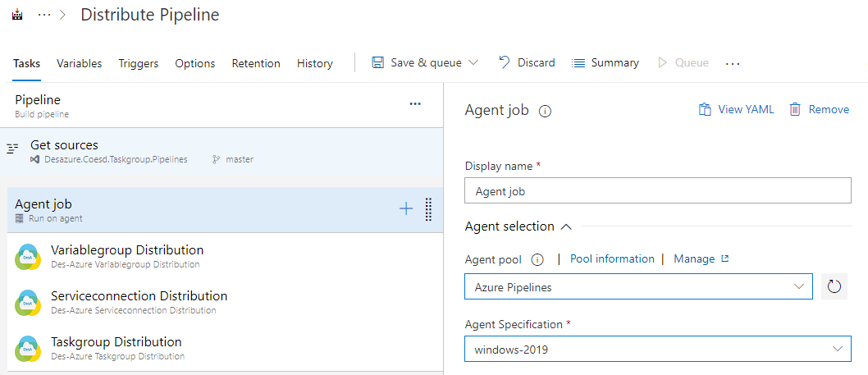Open the breadcrumb ellipsis menu
This screenshot has height=375, width=868.
click(44, 16)
